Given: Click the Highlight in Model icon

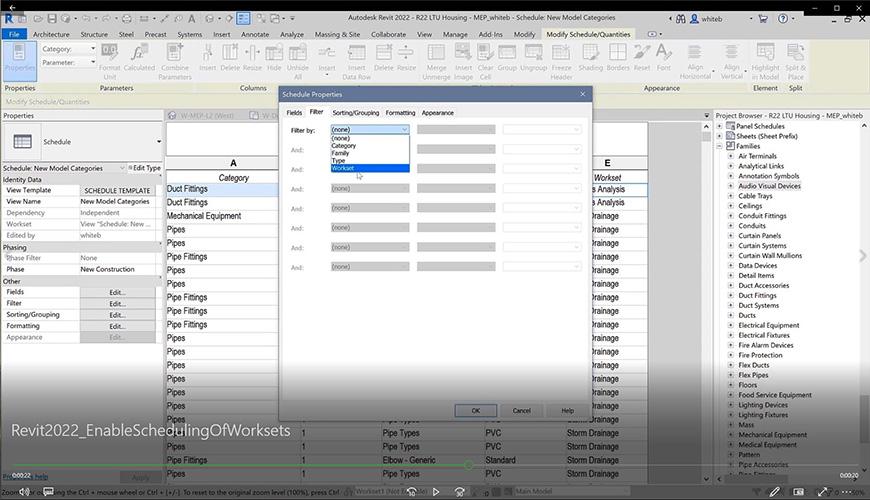Looking at the screenshot, I should (765, 62).
